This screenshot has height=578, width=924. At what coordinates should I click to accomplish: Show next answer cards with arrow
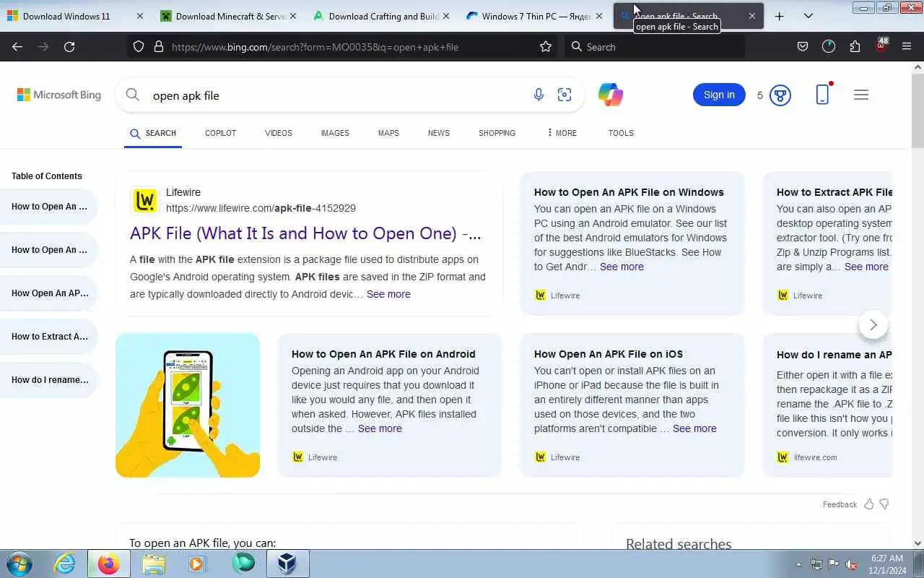coord(873,324)
